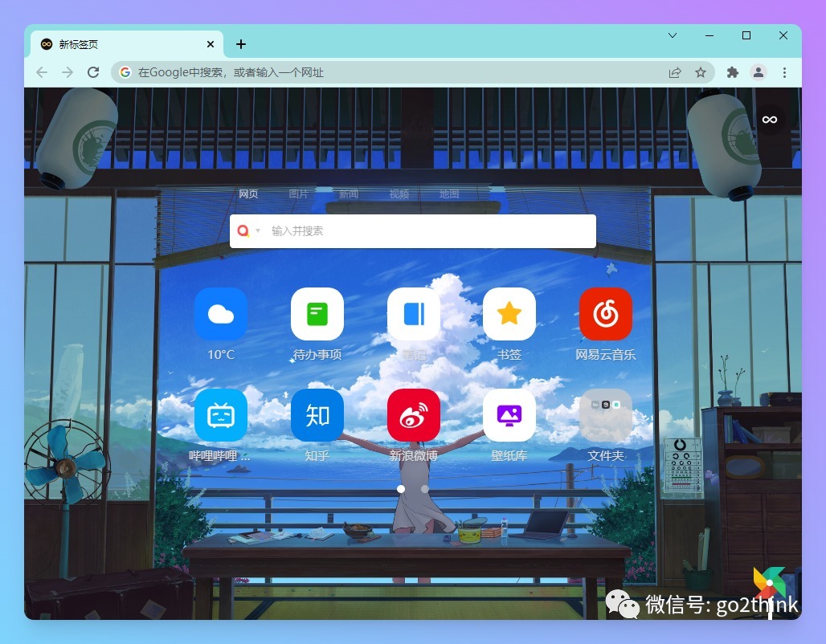The width and height of the screenshot is (826, 644).
Task: Click the browser forward arrow
Action: tap(67, 72)
